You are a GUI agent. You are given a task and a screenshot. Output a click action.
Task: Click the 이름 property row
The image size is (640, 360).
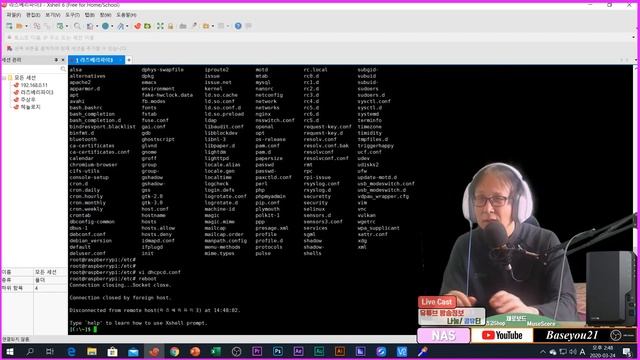point(34,272)
